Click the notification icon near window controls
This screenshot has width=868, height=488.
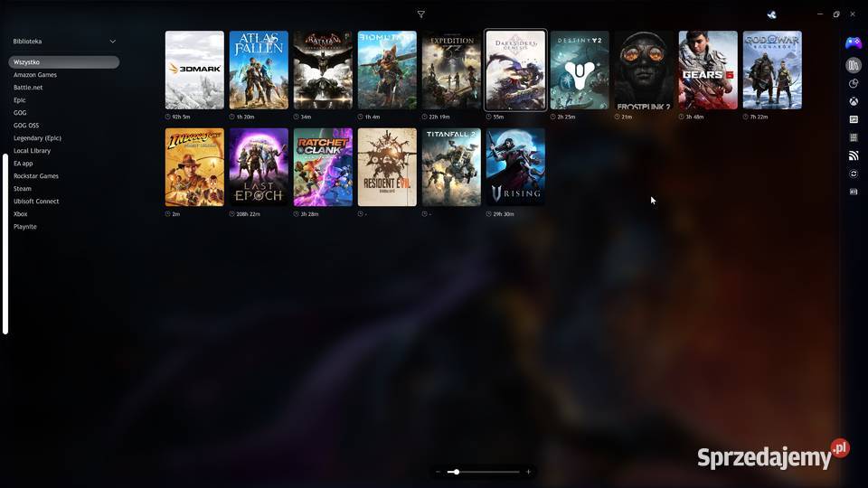(x=771, y=14)
